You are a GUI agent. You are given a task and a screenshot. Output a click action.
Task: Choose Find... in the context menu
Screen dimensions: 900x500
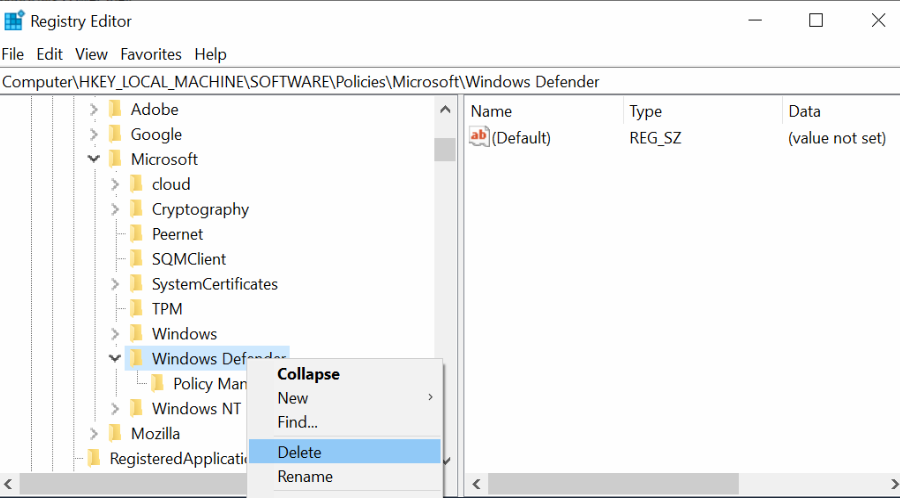pos(345,422)
